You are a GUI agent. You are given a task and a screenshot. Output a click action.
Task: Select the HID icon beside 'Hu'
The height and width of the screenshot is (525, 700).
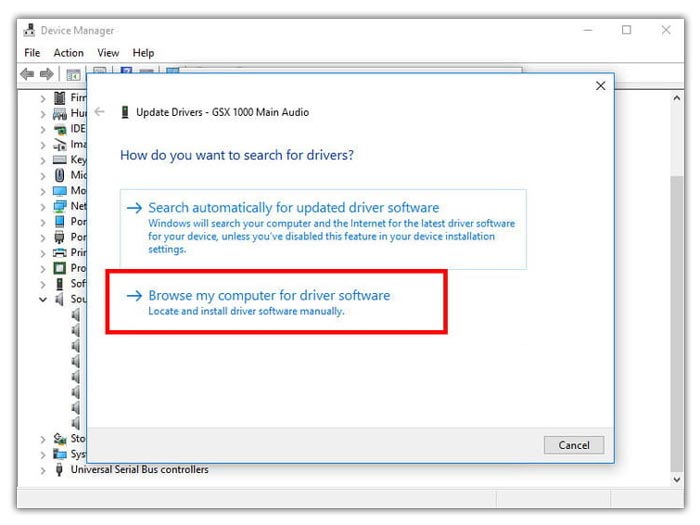point(59,114)
